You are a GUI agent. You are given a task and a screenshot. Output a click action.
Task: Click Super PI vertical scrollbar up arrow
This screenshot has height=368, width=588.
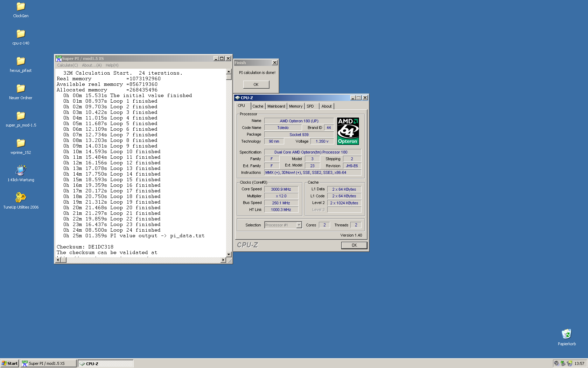[x=229, y=71]
